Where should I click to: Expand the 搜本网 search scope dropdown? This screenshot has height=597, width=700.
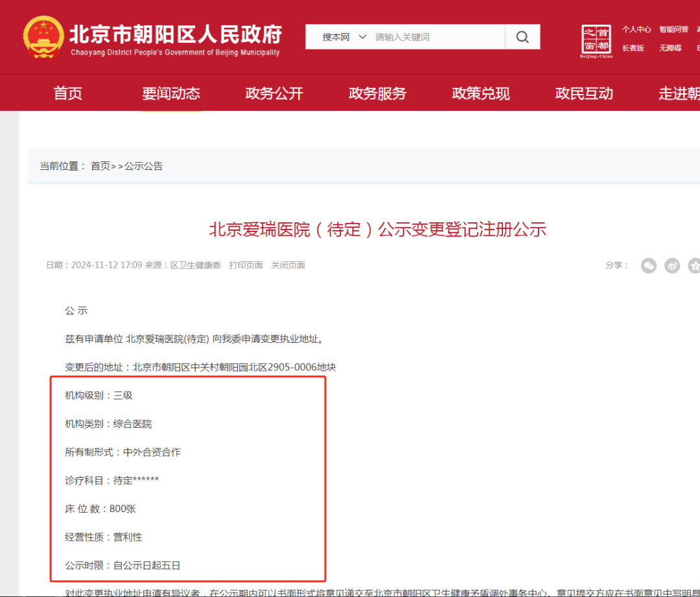coord(344,36)
